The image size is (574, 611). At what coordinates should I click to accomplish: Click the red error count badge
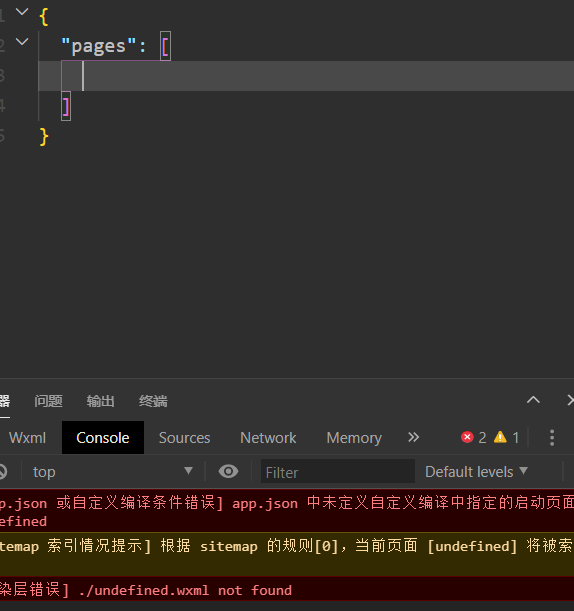(473, 437)
